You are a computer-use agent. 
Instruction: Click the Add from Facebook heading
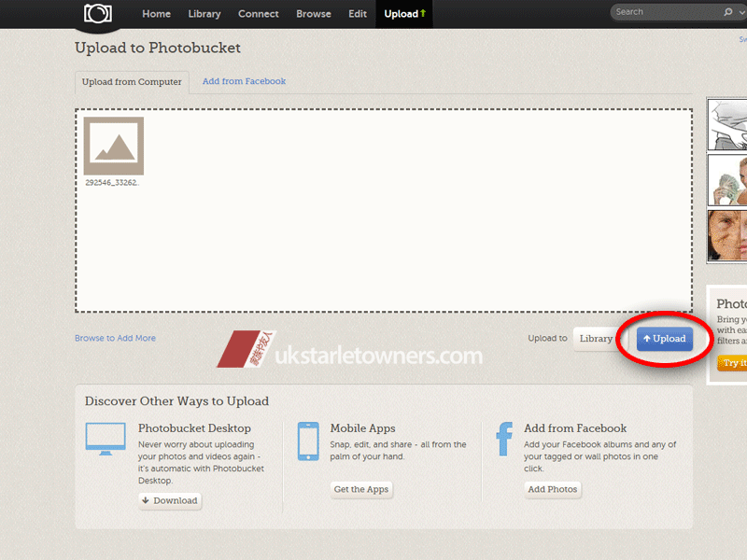(575, 428)
